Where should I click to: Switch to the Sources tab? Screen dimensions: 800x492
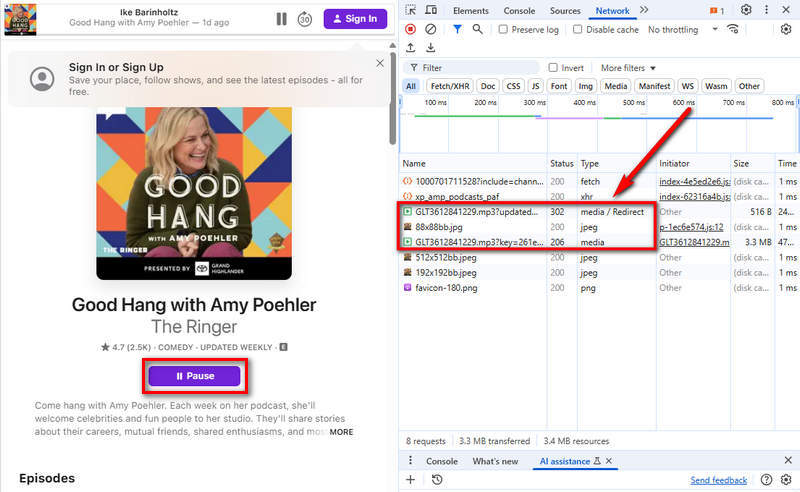click(565, 11)
